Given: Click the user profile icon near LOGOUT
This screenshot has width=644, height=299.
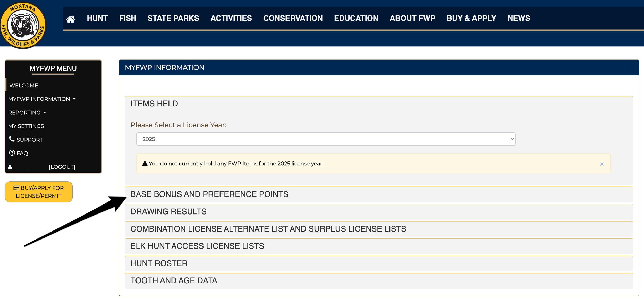Looking at the screenshot, I should point(10,167).
